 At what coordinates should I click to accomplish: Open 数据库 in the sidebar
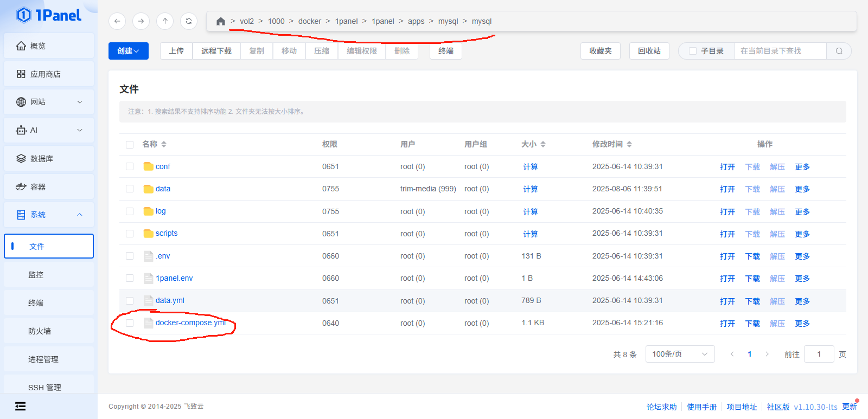point(49,158)
